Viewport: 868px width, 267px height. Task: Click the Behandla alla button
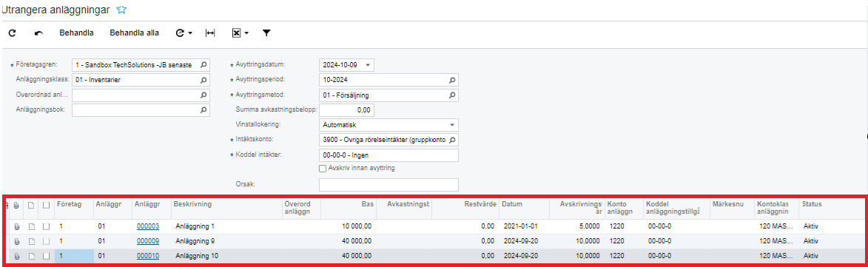pyautogui.click(x=135, y=33)
